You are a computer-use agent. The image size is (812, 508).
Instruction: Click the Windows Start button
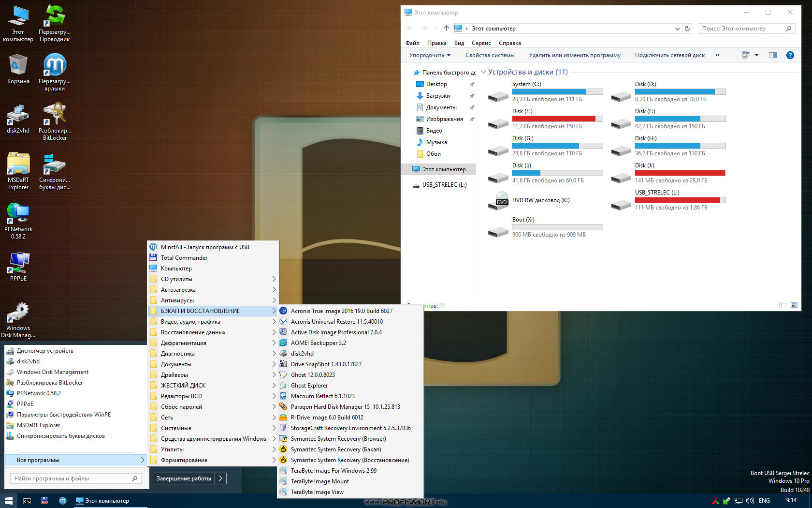[x=8, y=501]
